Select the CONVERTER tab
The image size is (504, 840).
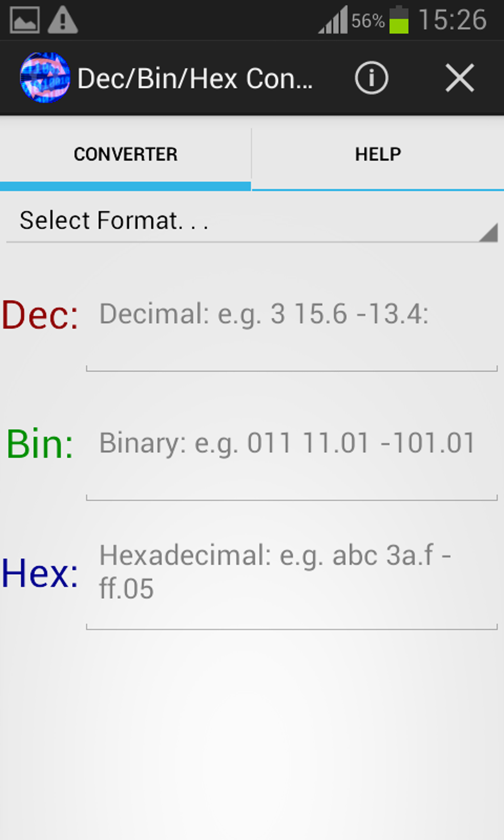coord(126,154)
